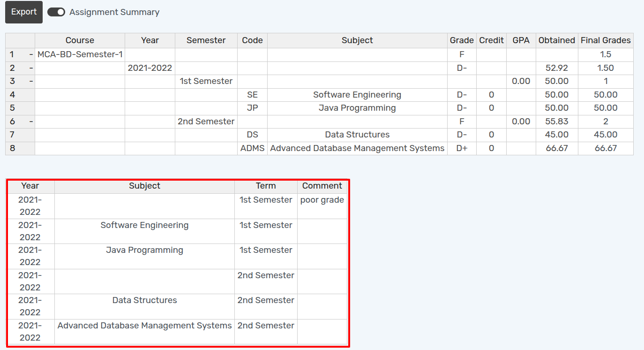
Task: Click the empty comment cell for Java Programming
Action: click(x=322, y=256)
